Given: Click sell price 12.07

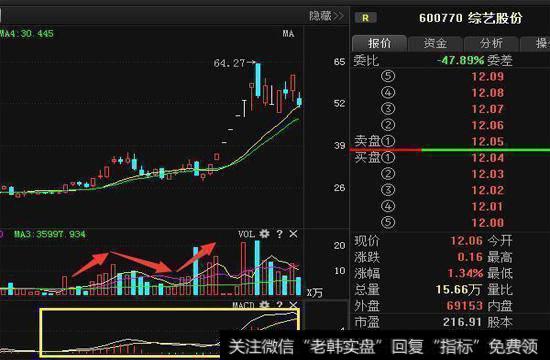Looking at the screenshot, I should coord(488,109).
